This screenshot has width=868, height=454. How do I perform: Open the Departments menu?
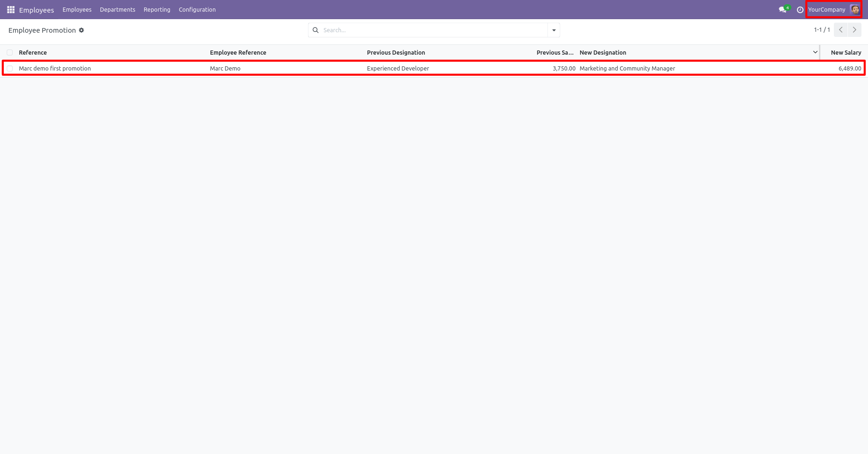point(118,9)
